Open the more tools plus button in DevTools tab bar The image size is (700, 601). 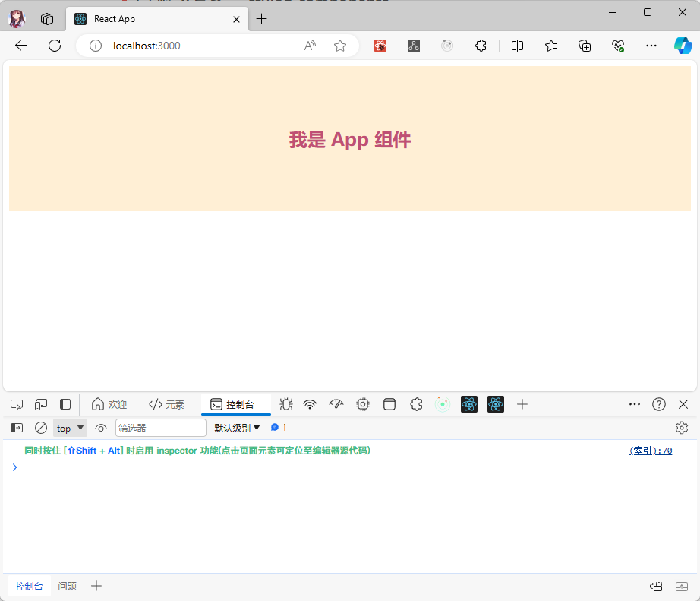coord(522,404)
